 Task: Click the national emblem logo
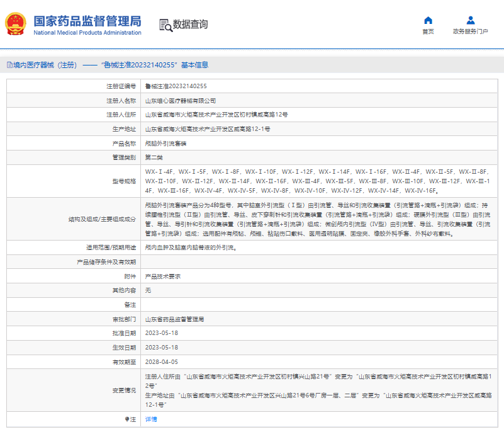click(x=16, y=24)
